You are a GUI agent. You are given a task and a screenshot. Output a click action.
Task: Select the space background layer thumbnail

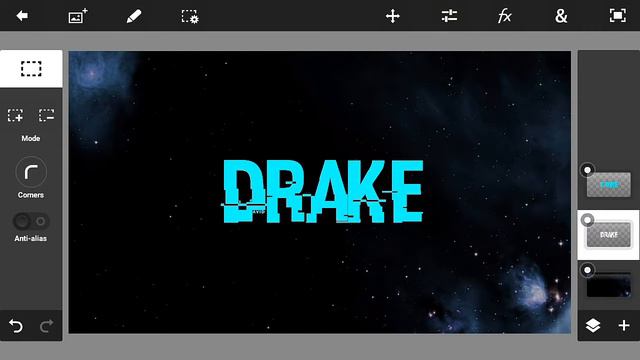pos(609,285)
